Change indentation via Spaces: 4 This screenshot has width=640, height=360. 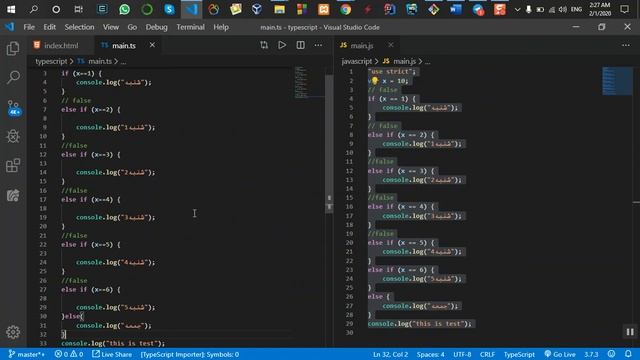point(431,354)
